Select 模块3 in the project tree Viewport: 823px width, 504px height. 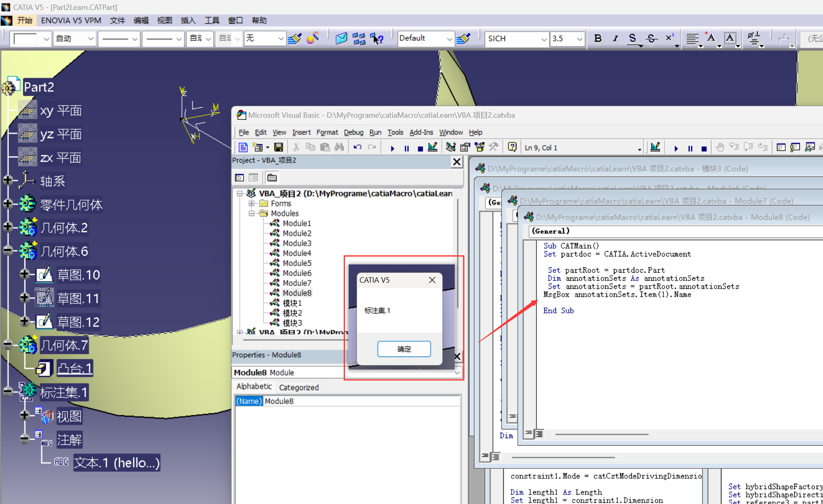pos(292,323)
